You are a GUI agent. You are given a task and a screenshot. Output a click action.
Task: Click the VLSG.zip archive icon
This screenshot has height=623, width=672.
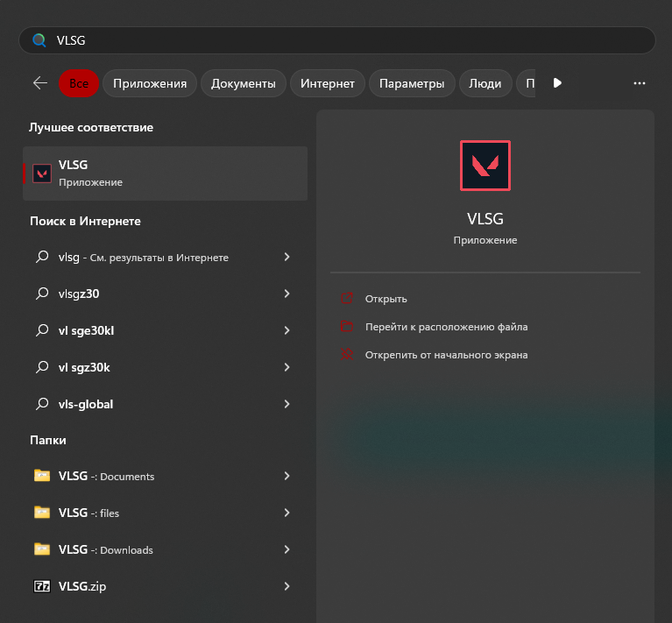click(41, 586)
